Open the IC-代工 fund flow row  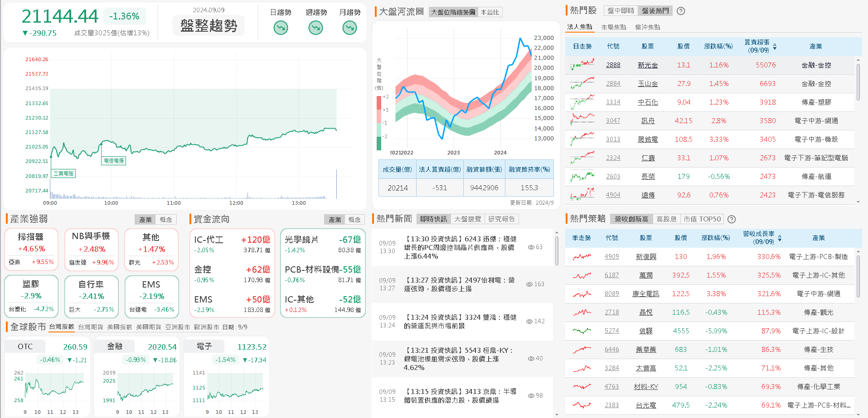click(x=232, y=245)
